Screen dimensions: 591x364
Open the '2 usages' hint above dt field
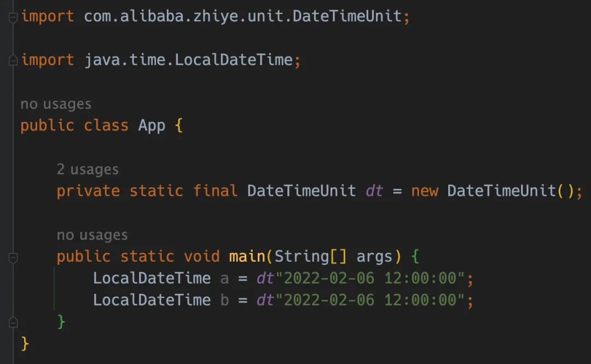(x=88, y=169)
